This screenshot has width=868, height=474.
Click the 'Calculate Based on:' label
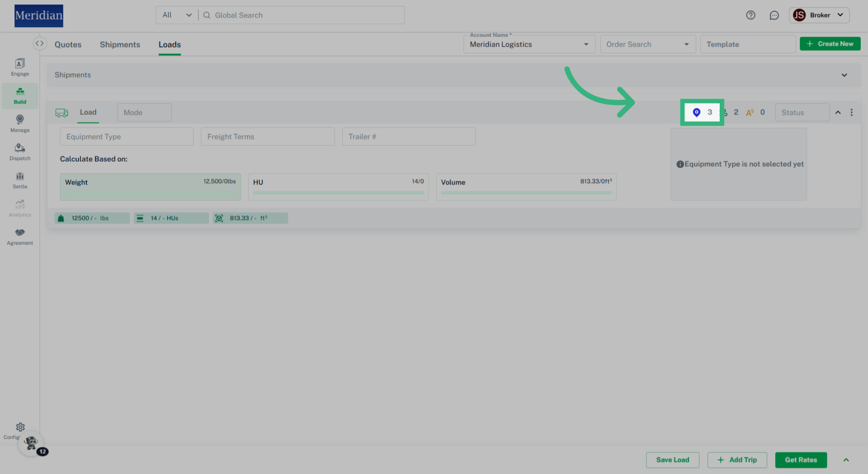[94, 159]
